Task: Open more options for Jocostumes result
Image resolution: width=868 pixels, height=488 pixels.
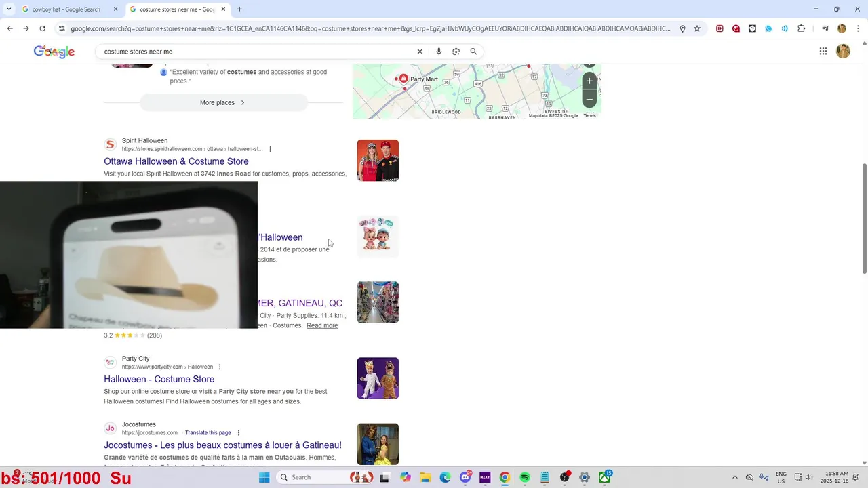Action: (238, 433)
